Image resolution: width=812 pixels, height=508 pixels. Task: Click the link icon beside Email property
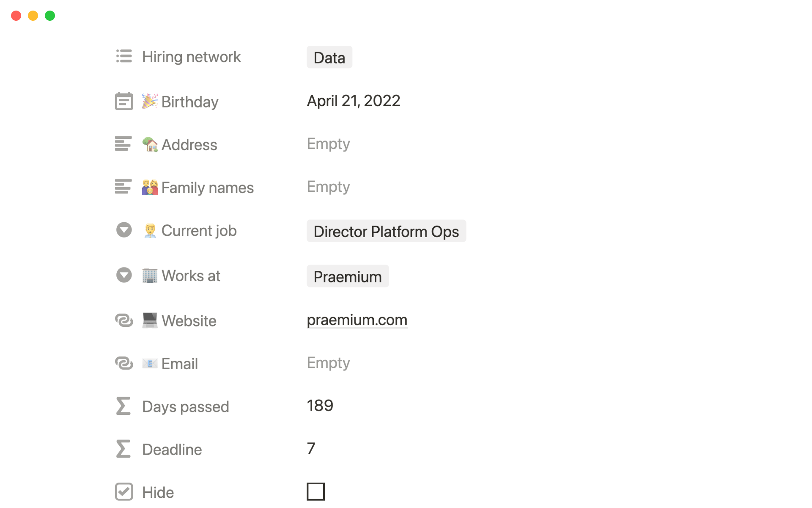pyautogui.click(x=124, y=363)
